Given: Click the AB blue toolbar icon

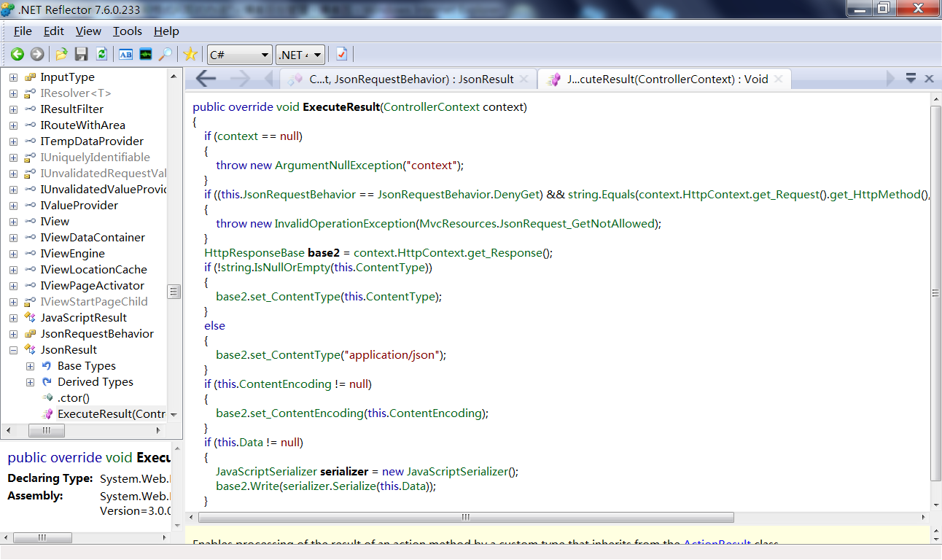Looking at the screenshot, I should [x=126, y=55].
